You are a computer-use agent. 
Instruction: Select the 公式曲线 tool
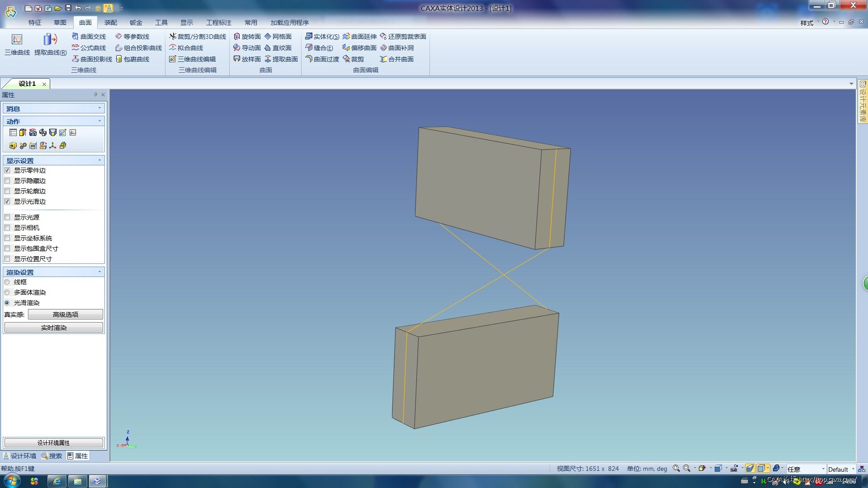pyautogui.click(x=89, y=48)
